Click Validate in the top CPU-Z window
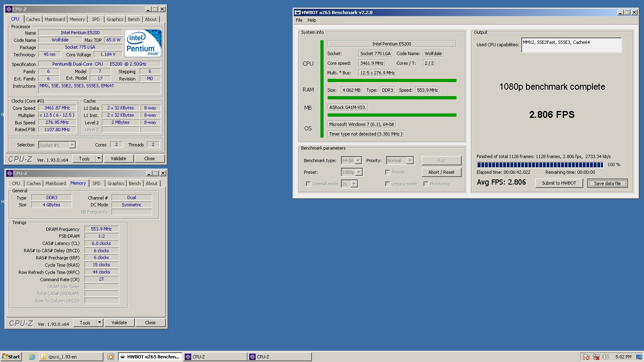The height and width of the screenshot is (362, 644). click(118, 158)
